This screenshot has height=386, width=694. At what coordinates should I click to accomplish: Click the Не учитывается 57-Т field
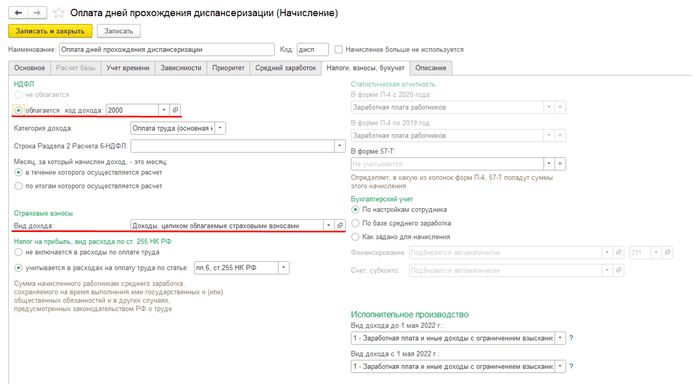(447, 164)
